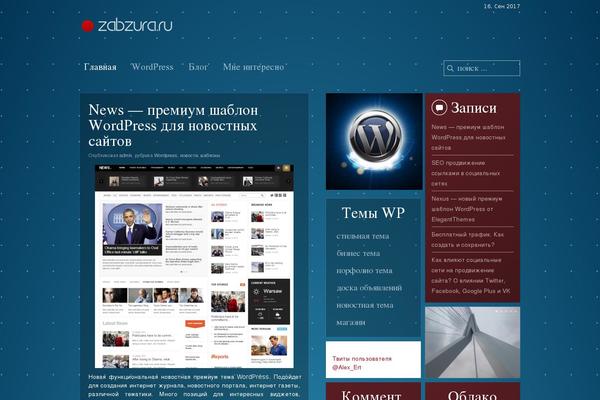Viewport: 600px width, 400px height.
Task: Click the Темы WP widget heading
Action: (373, 213)
